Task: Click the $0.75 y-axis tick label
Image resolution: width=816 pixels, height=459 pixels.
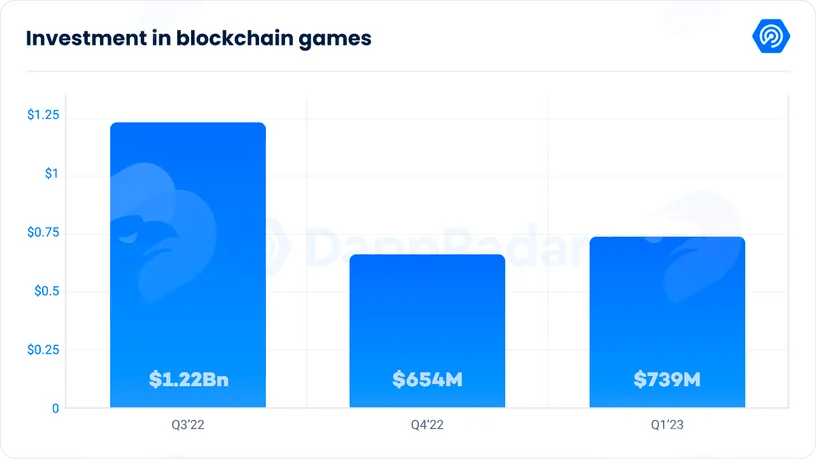Action: click(43, 232)
